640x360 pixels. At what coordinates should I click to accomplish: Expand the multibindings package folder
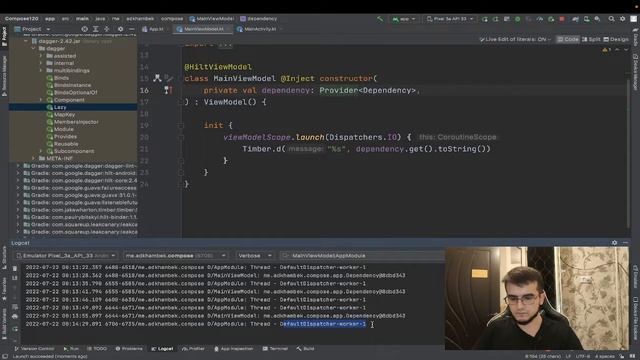point(41,71)
